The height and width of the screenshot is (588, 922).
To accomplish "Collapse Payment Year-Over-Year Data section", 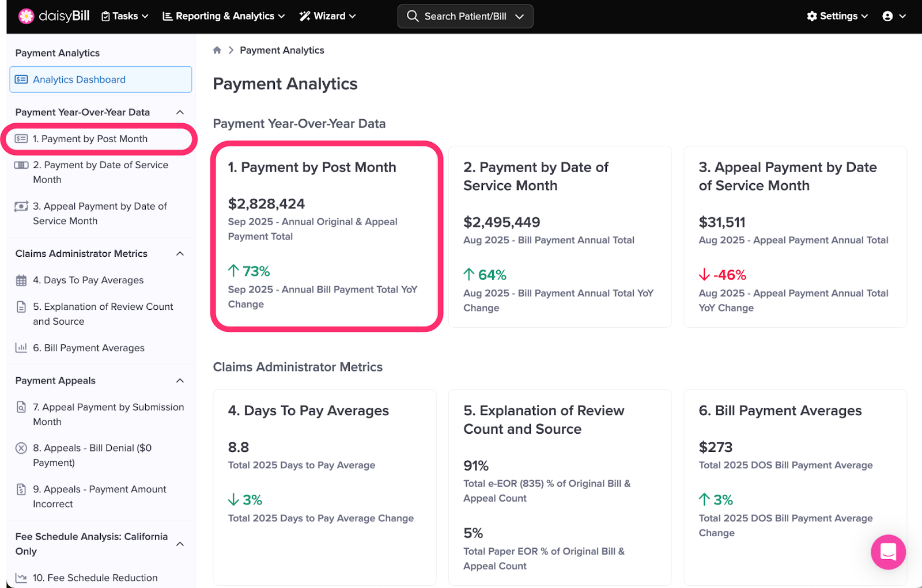I will point(180,112).
